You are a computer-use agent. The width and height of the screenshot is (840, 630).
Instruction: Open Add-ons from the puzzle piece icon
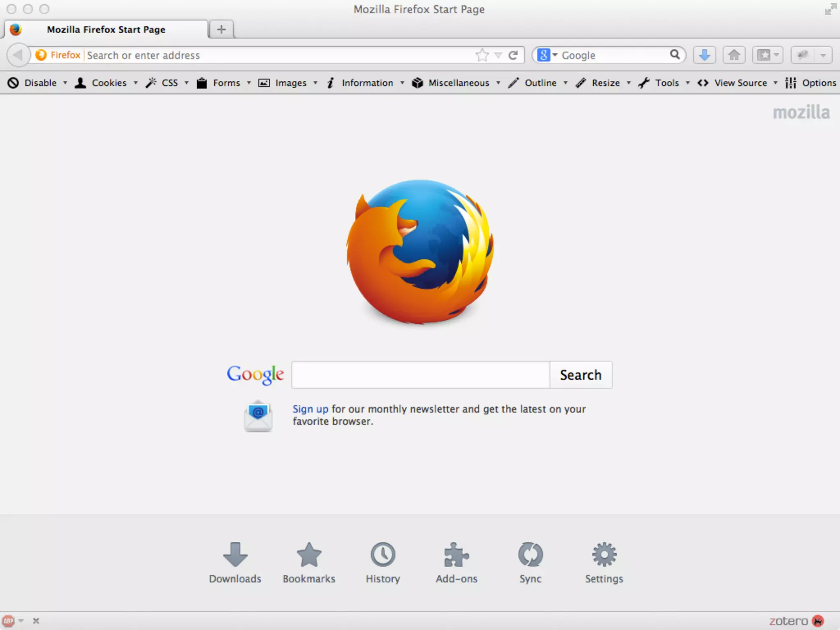[456, 555]
